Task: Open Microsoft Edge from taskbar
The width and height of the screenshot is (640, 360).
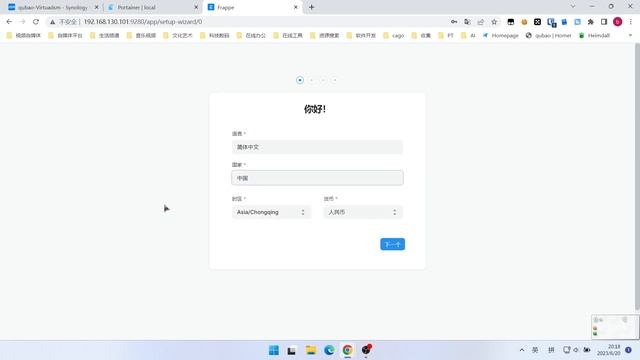Action: 329,350
